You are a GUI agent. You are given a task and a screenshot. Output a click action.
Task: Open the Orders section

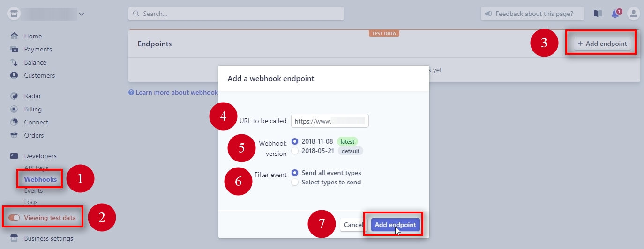34,135
